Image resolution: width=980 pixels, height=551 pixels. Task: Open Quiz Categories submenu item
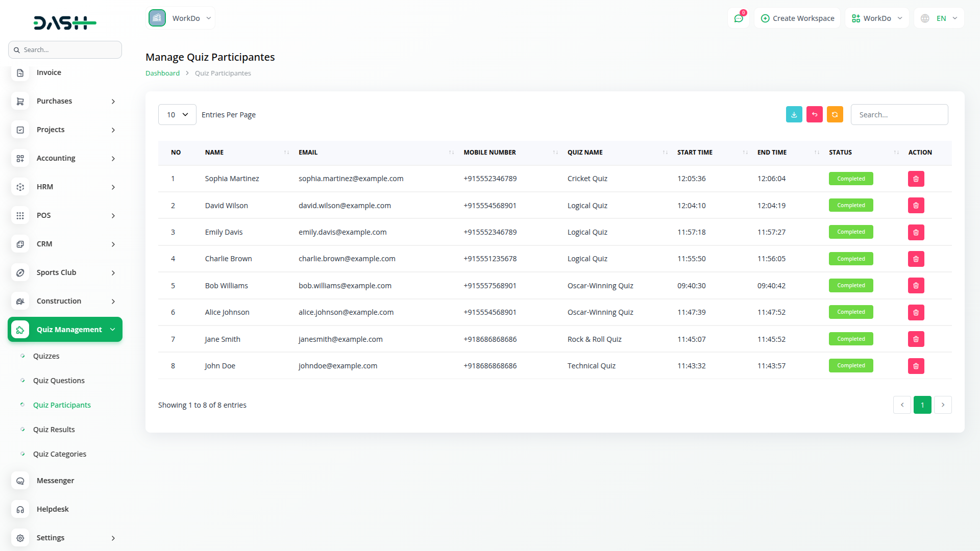click(x=60, y=454)
